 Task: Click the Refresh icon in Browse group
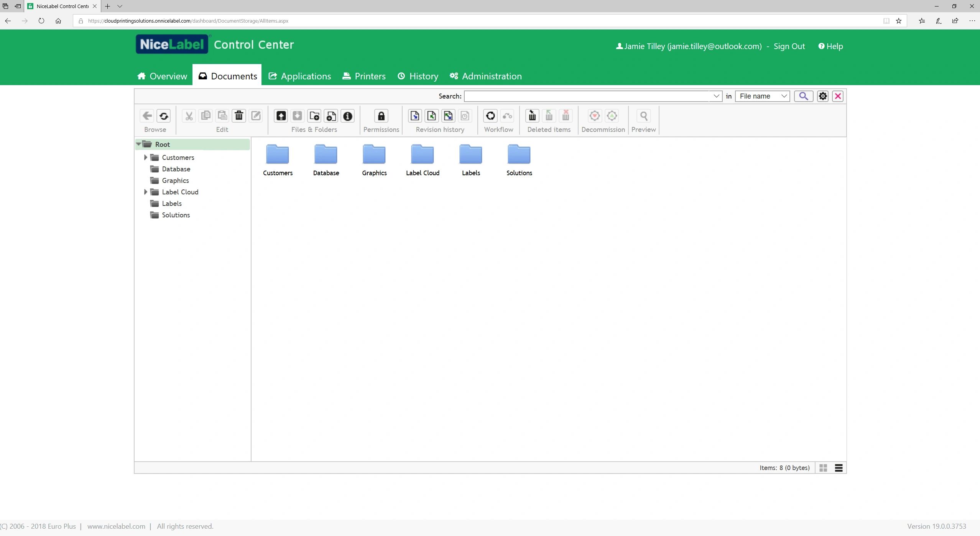tap(164, 116)
